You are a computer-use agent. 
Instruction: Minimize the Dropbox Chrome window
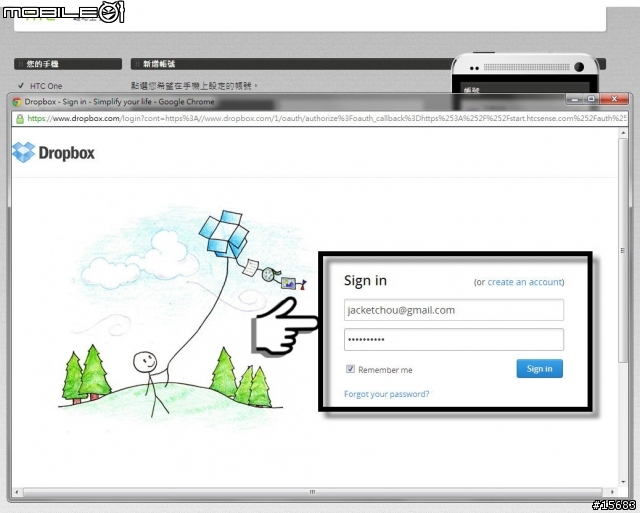click(575, 99)
